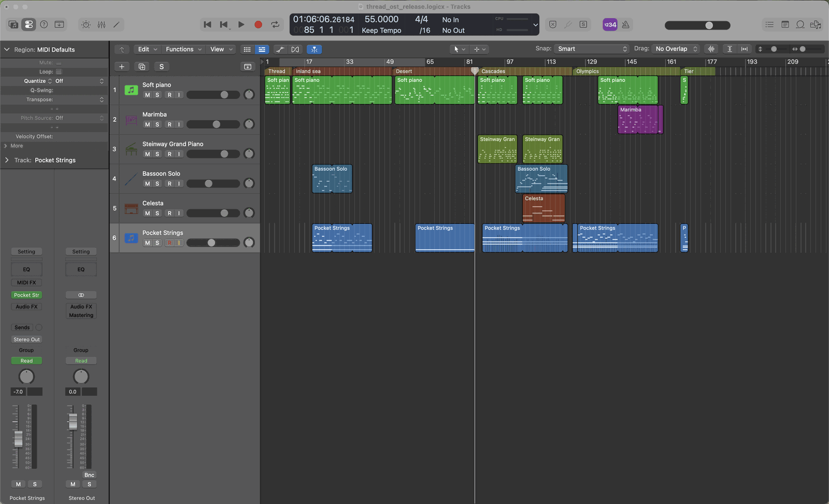
Task: Enable input monitoring on Bassoon Solo track
Action: tap(179, 183)
